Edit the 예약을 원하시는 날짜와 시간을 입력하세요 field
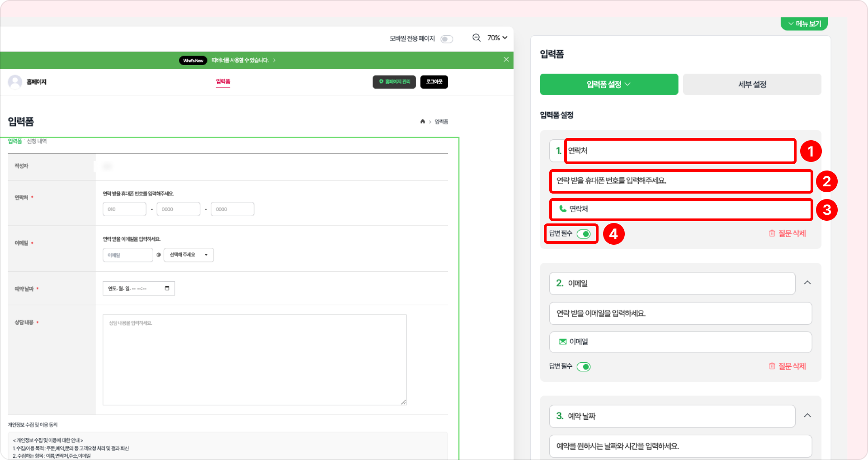 coord(680,446)
